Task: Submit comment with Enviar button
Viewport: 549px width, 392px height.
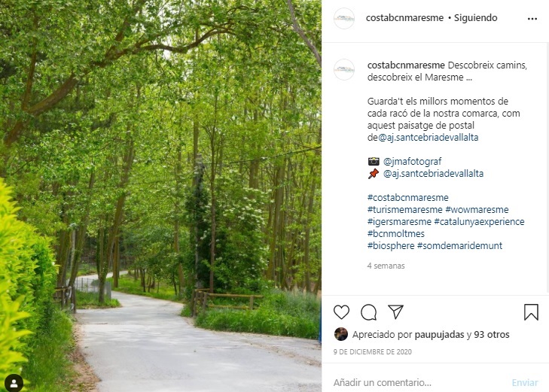Action: pyautogui.click(x=525, y=382)
